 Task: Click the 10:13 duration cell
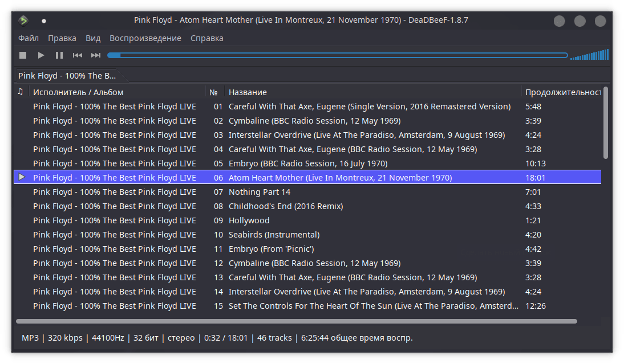(535, 163)
